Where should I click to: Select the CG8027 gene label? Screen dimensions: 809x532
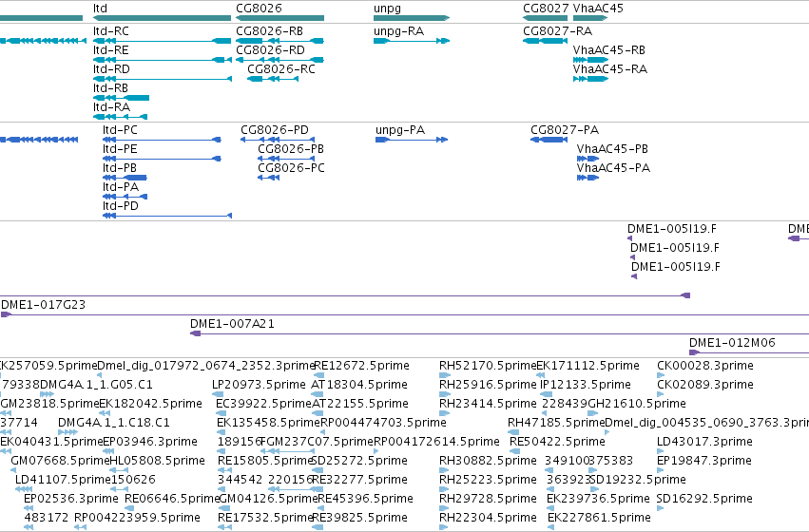pos(546,9)
